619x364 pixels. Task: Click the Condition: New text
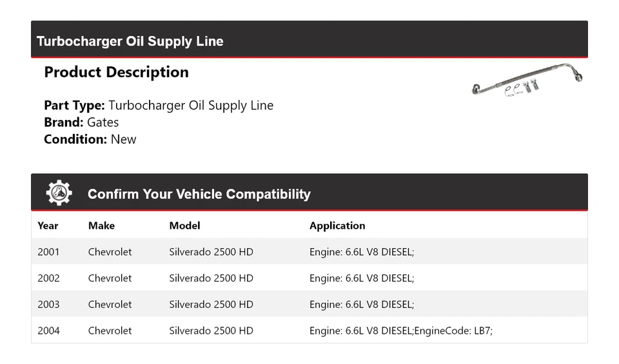90,139
